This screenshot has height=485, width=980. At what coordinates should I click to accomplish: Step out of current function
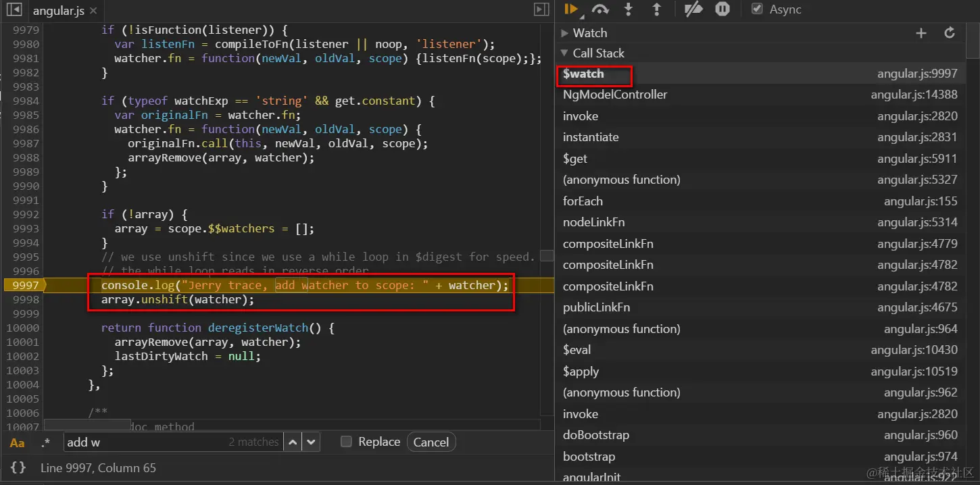point(656,9)
